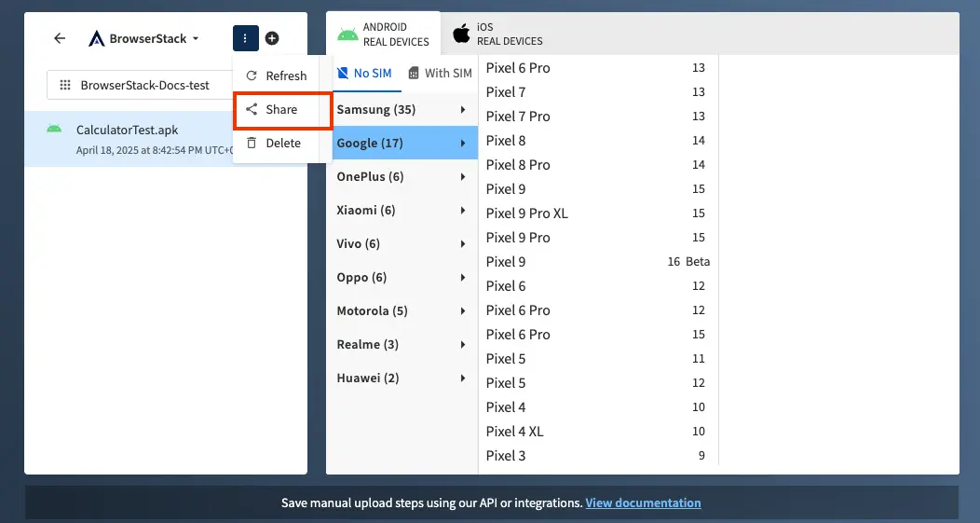
Task: Expand the OnePlus (6) device list
Action: 404,177
